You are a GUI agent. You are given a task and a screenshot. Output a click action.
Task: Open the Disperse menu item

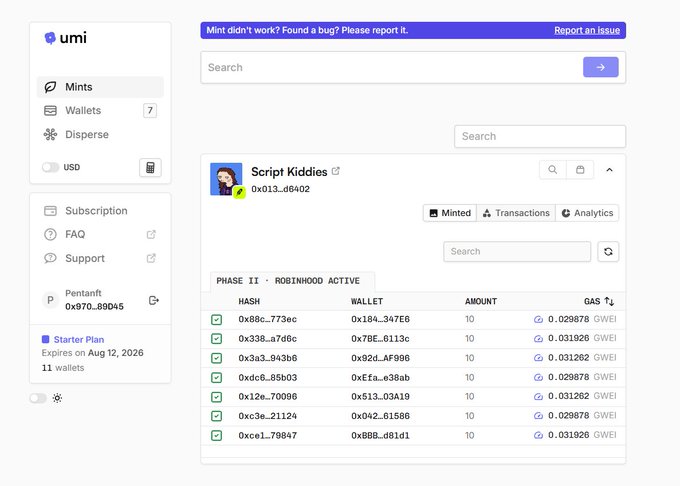(x=100, y=134)
